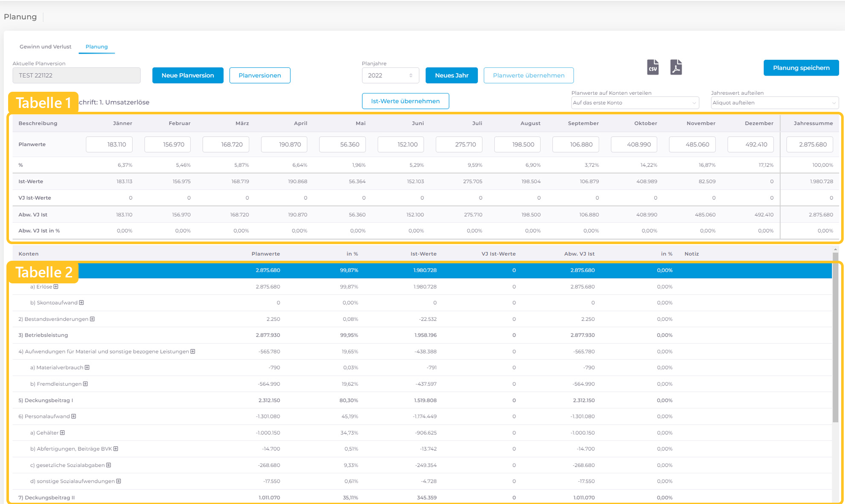Edit November Planwerte field 485.060
This screenshot has width=845, height=504.
point(692,144)
